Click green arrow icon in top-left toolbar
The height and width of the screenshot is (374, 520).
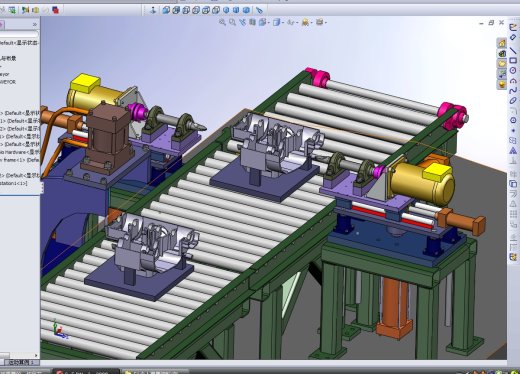[x=12, y=10]
